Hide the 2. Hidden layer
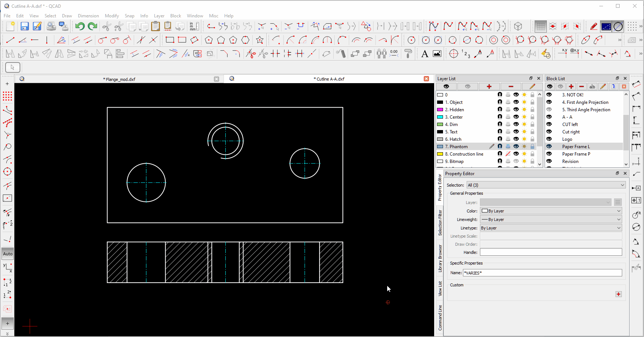The image size is (644, 337). pos(516,110)
